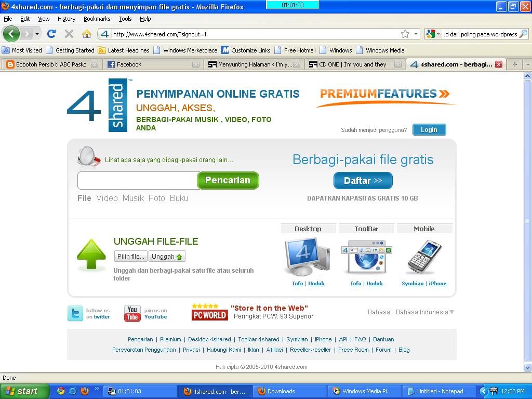Viewport: 532px width, 399px height.
Task: Click the join us on YouTube icon
Action: 131,313
